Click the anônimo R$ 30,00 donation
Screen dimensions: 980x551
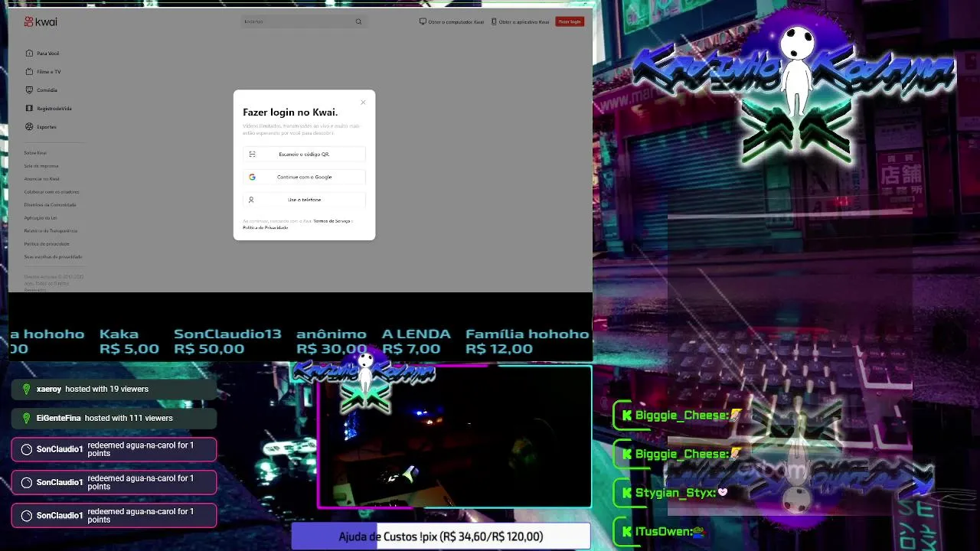coord(332,341)
